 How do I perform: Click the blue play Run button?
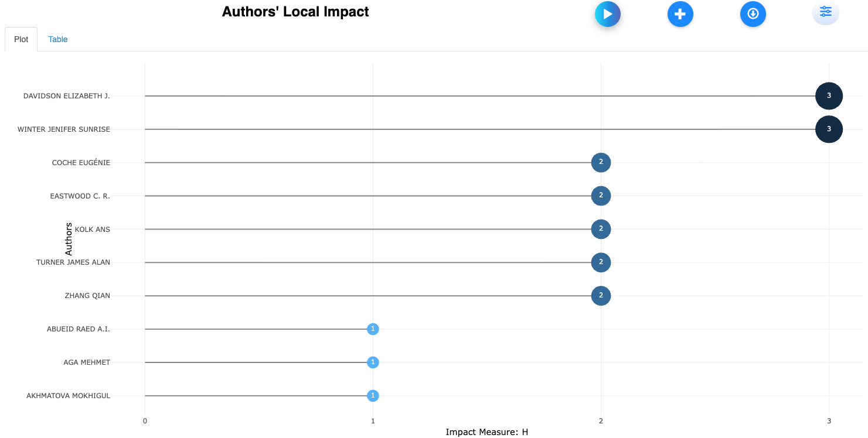pyautogui.click(x=607, y=14)
